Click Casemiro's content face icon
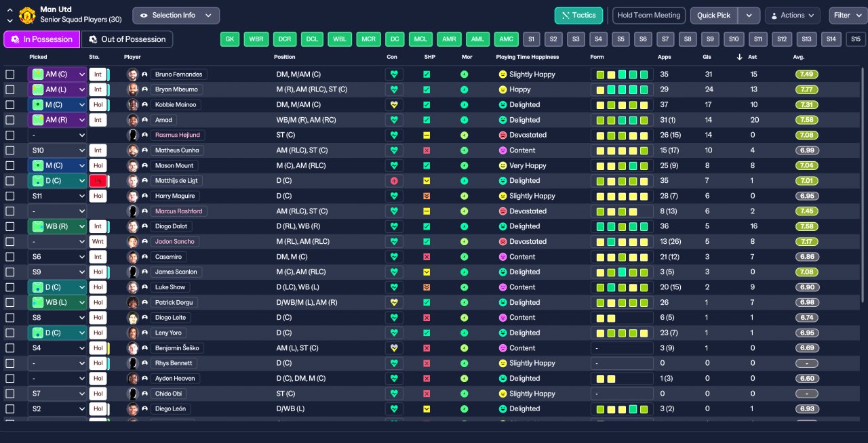Image resolution: width=868 pixels, height=443 pixels. 502,257
